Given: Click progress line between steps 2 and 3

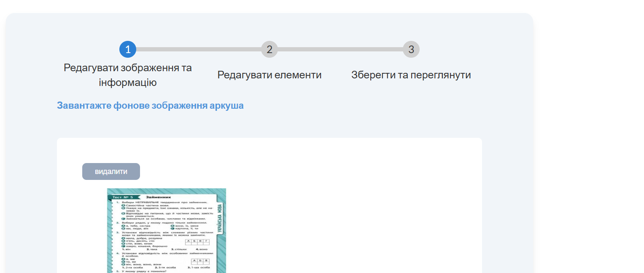Looking at the screenshot, I should click(x=340, y=50).
